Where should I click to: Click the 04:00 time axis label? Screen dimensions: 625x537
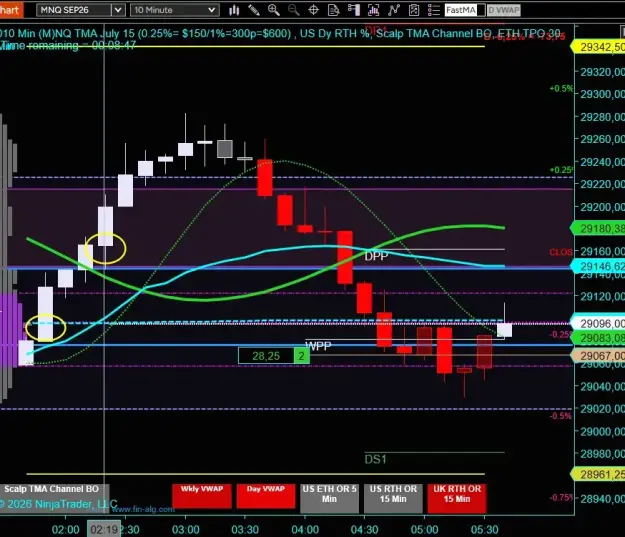coord(305,529)
